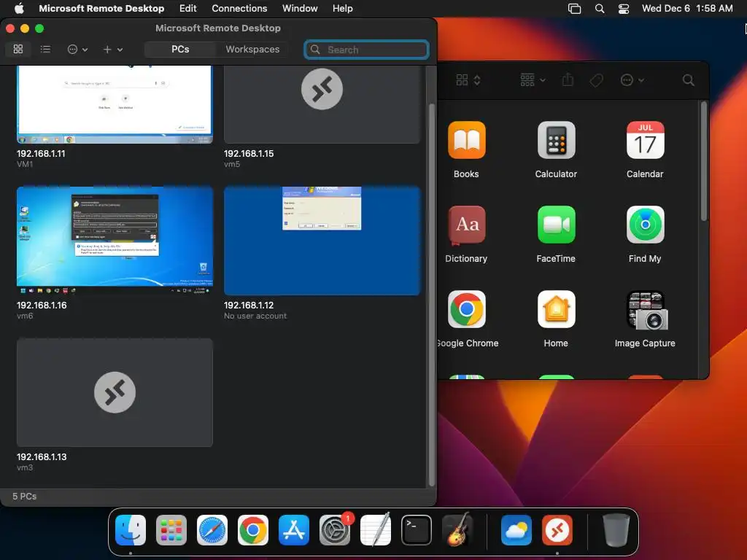Open System Settings from the Dock
The image size is (747, 560).
[334, 530]
